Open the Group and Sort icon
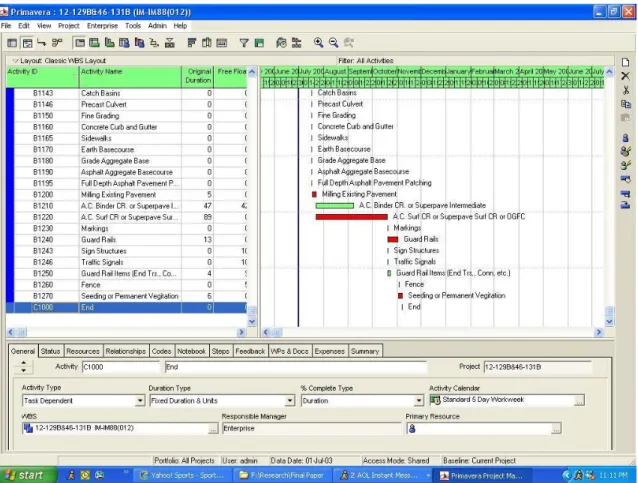 click(259, 43)
